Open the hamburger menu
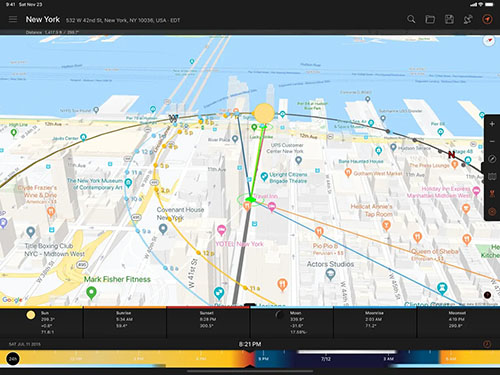The height and width of the screenshot is (375, 500). [x=13, y=19]
